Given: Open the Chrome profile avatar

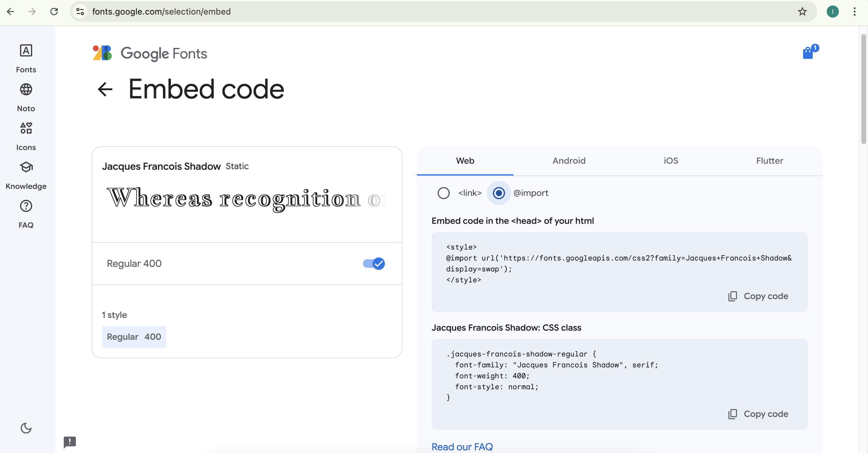Looking at the screenshot, I should click(832, 12).
